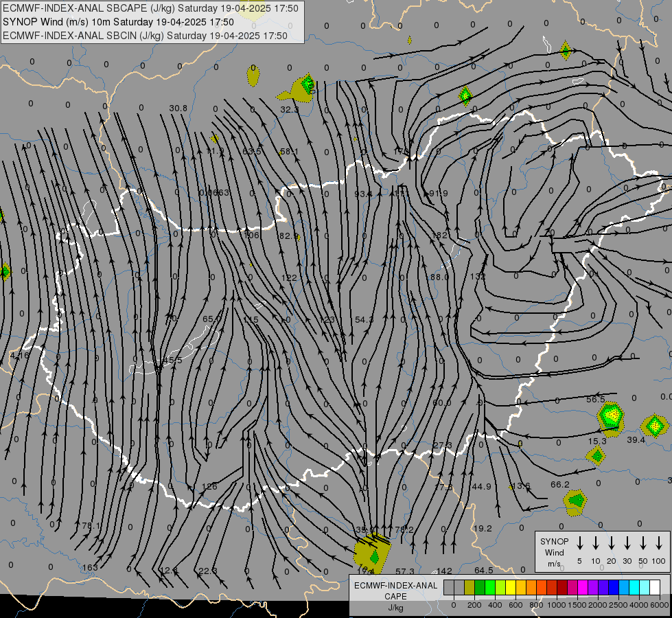Image resolution: width=672 pixels, height=618 pixels.
Task: Click the 20 m/s wind arrow in legend
Action: [611, 543]
